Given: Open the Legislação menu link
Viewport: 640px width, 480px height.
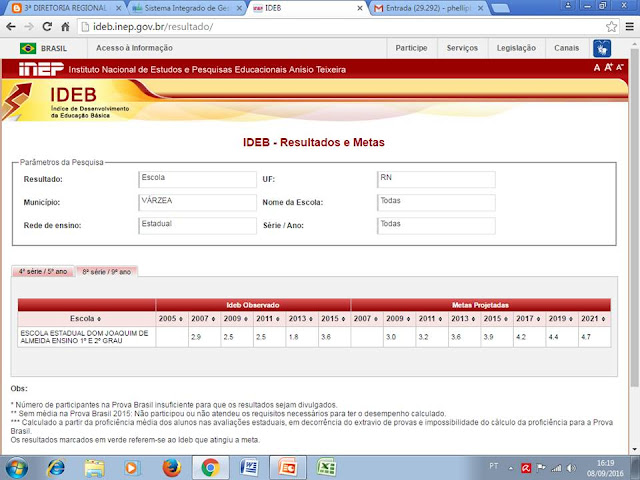Looking at the screenshot, I should click(x=516, y=48).
